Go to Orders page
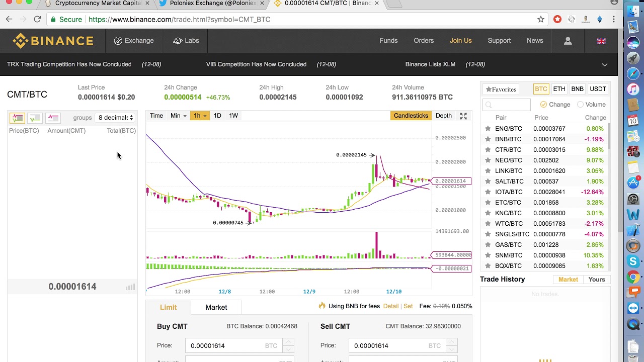 point(424,41)
